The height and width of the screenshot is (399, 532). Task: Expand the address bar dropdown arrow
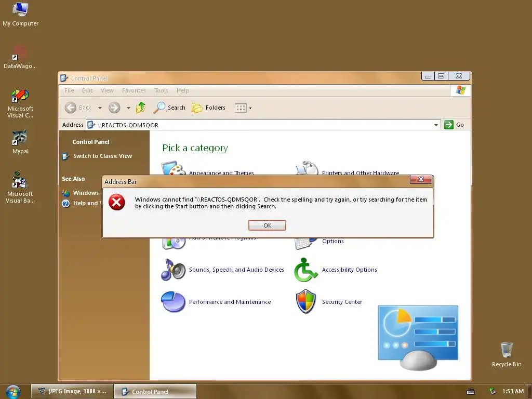point(436,125)
